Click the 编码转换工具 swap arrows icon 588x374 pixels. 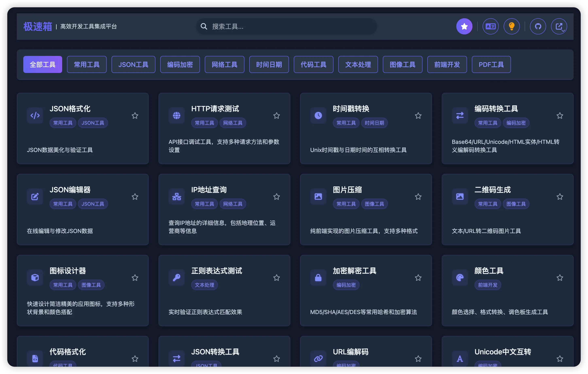pyautogui.click(x=460, y=115)
